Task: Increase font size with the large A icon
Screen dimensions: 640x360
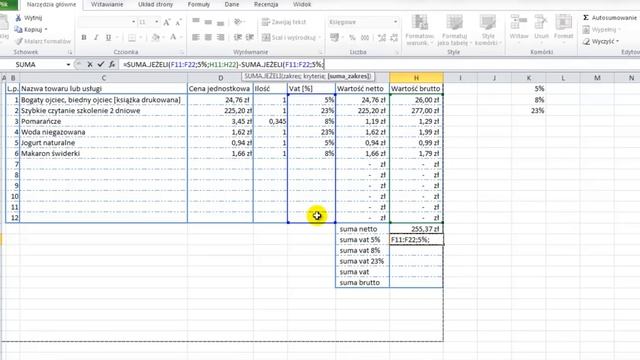Action: (x=167, y=22)
